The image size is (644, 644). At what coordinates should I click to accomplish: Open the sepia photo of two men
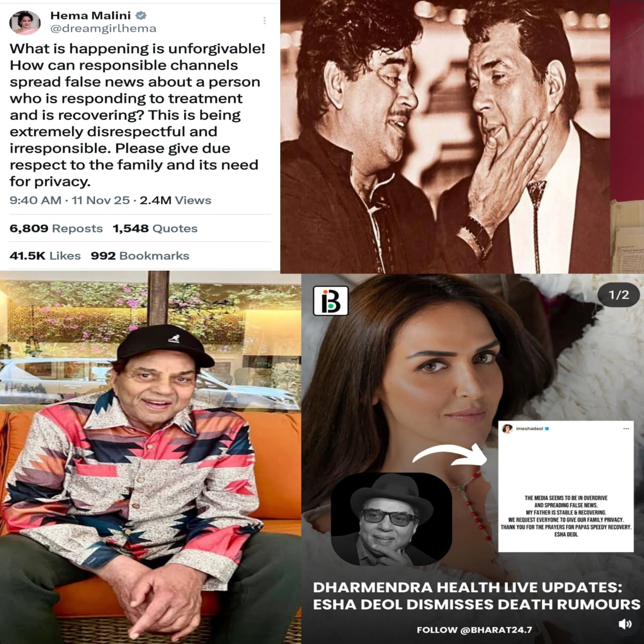[x=445, y=136]
